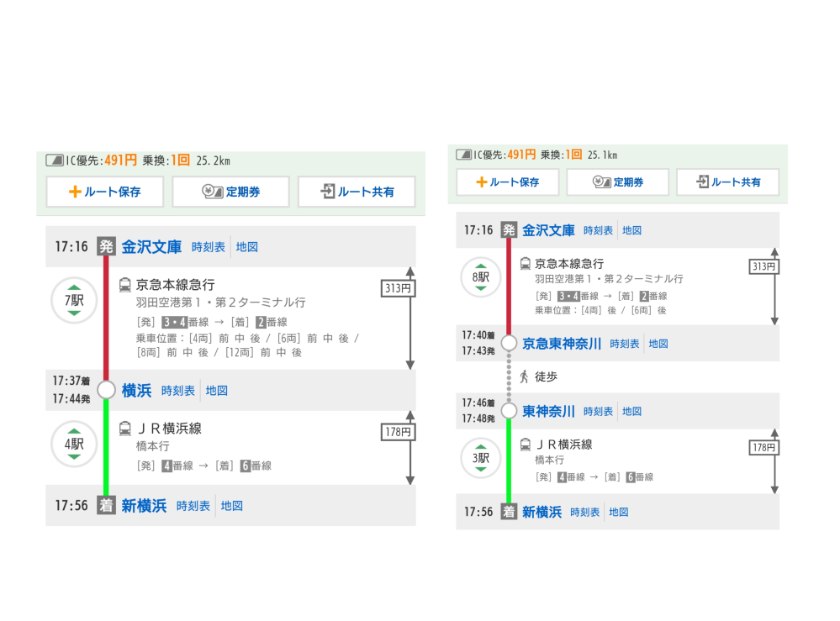Open 横浜 station link
This screenshot has width=840, height=621.
(136, 390)
